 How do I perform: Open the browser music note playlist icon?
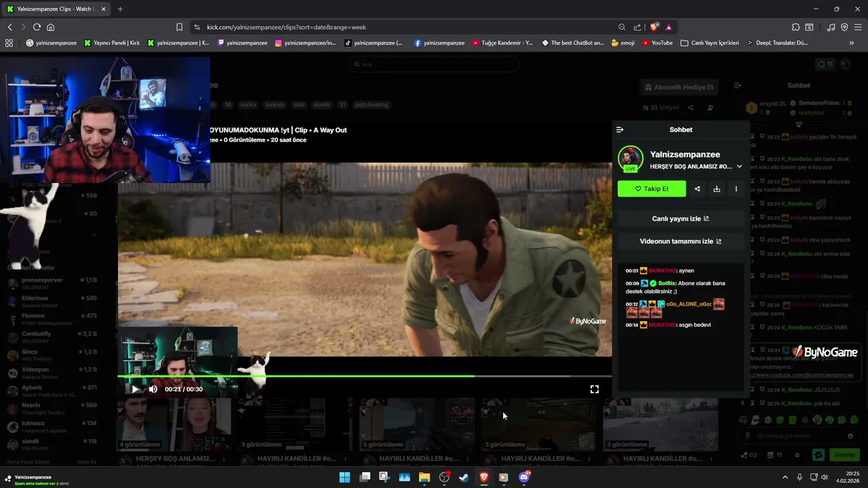831,27
